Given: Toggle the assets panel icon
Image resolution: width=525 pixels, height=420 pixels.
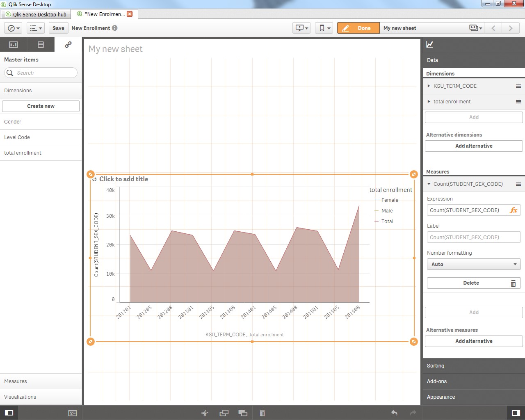Looking at the screenshot, I should click(9, 413).
